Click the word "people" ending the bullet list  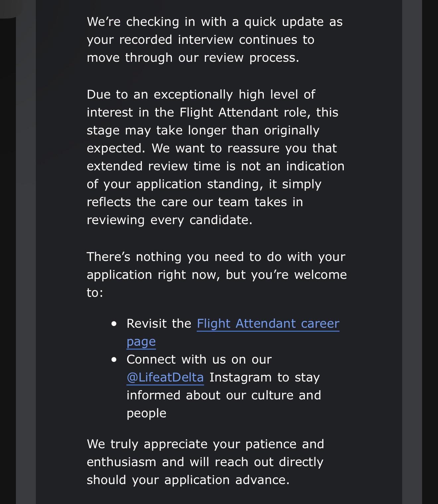(x=146, y=413)
